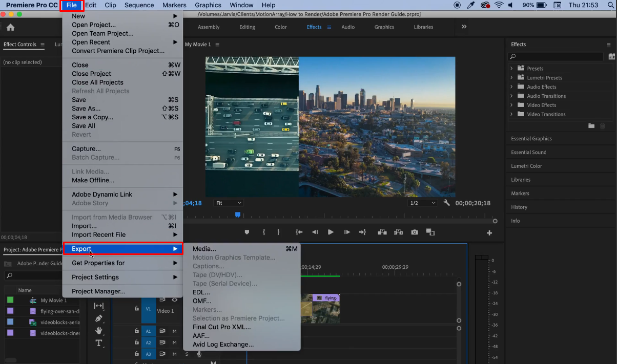The height and width of the screenshot is (364, 617).
Task: Solo audio track A3
Action: click(x=187, y=354)
